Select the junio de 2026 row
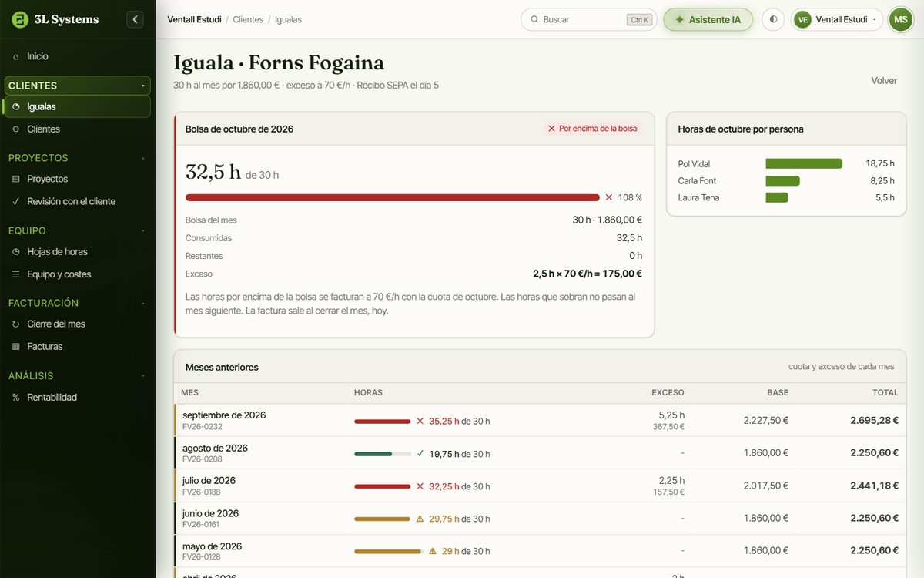 541,519
